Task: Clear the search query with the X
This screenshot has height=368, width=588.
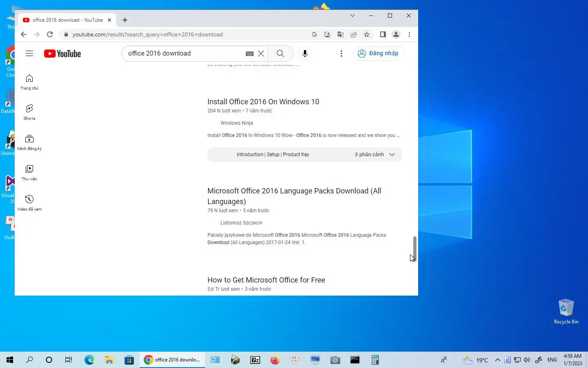Action: 261,54
